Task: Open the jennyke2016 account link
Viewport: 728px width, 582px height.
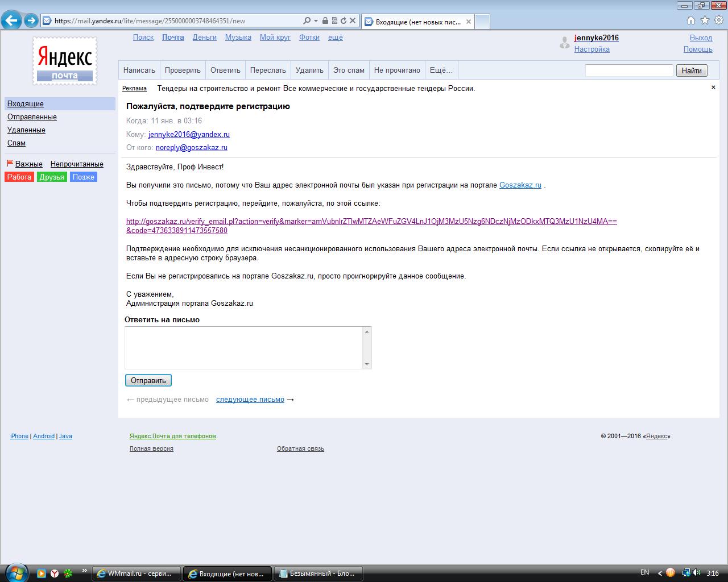Action: tap(597, 38)
